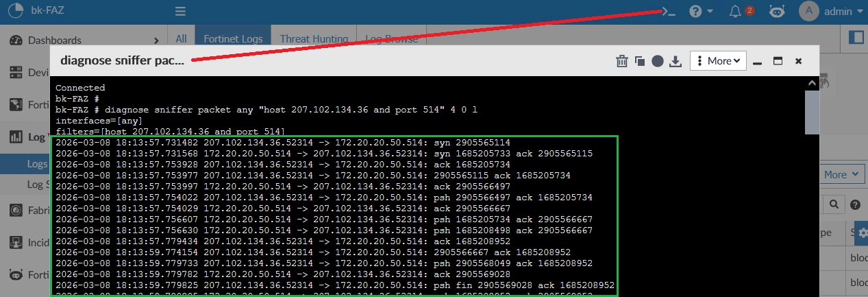
Task: Open the Help menu question mark
Action: pyautogui.click(x=695, y=12)
